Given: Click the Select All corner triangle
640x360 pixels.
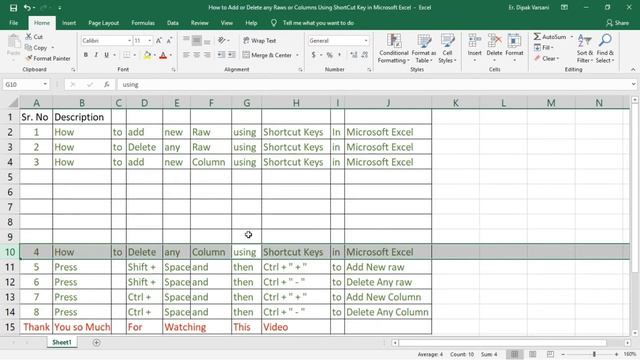Looking at the screenshot, I should click(x=13, y=102).
